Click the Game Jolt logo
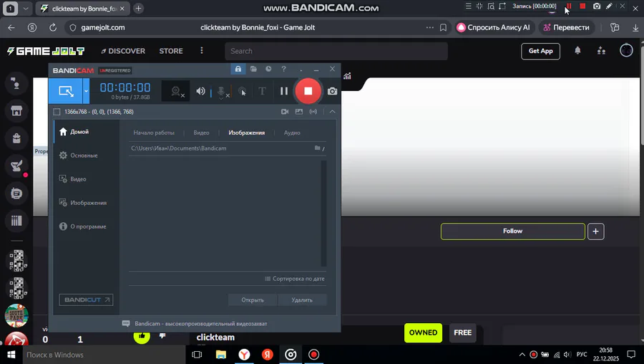644x364 pixels. coord(46,51)
